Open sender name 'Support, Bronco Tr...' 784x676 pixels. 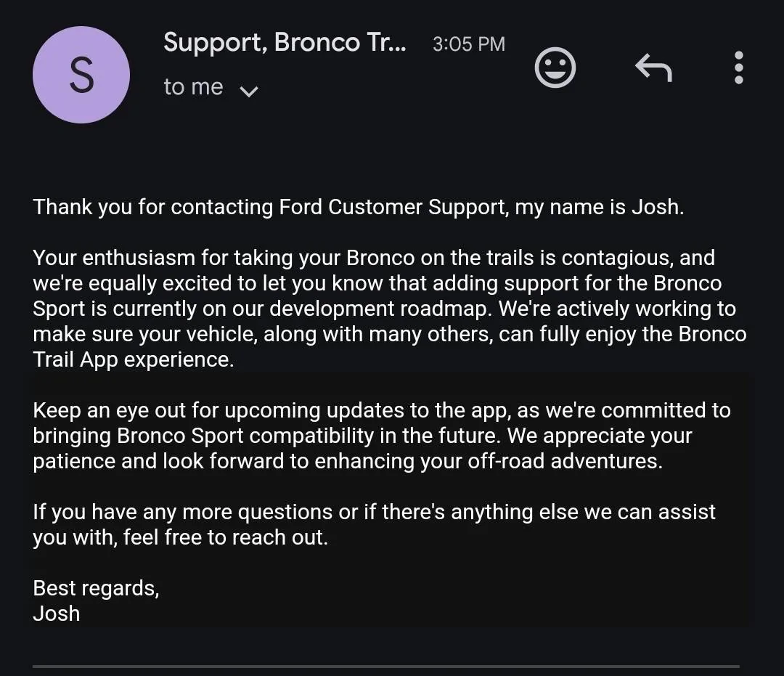[285, 42]
